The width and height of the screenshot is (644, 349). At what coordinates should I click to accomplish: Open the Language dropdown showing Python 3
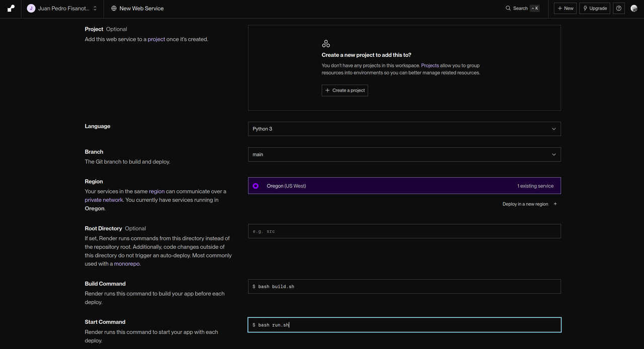(x=405, y=129)
